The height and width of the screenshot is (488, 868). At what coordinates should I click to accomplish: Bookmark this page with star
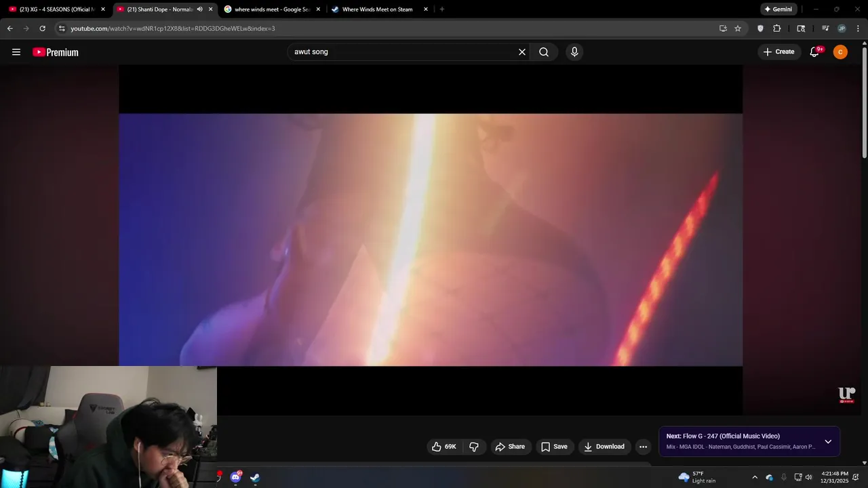pyautogui.click(x=738, y=28)
